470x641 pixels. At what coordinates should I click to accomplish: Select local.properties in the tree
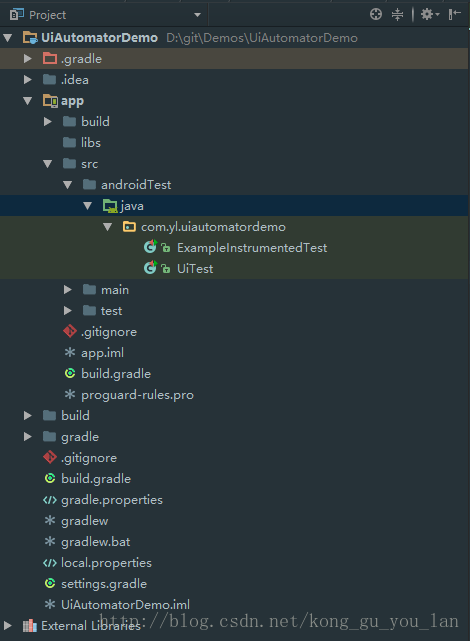tap(106, 563)
